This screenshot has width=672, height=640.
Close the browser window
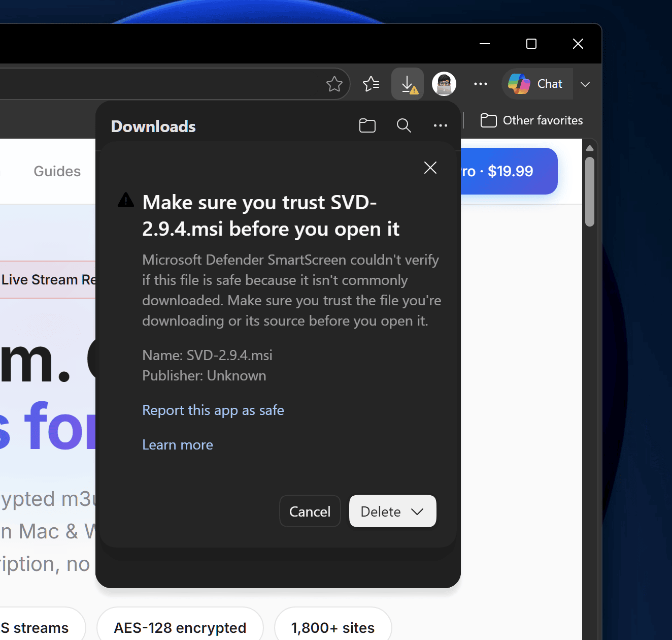pyautogui.click(x=578, y=44)
